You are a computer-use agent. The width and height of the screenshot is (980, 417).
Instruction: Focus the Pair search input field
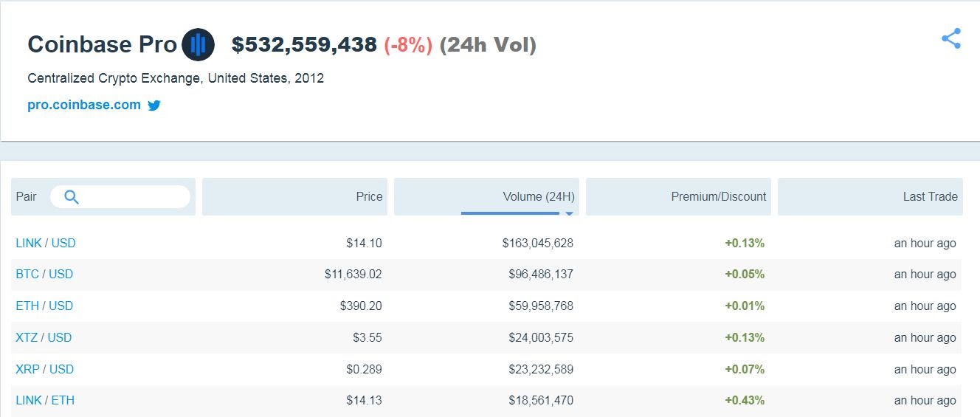(133, 197)
